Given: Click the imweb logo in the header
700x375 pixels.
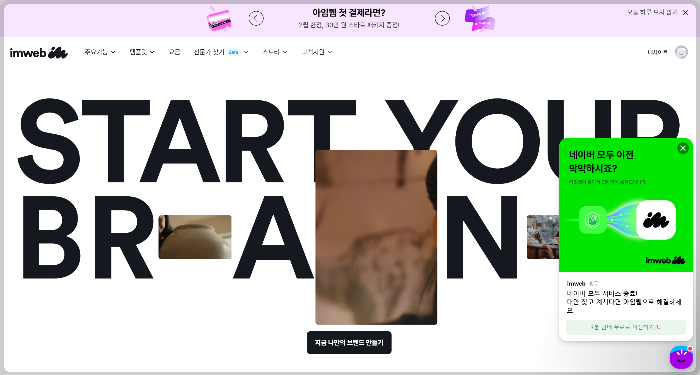Looking at the screenshot, I should (x=38, y=53).
